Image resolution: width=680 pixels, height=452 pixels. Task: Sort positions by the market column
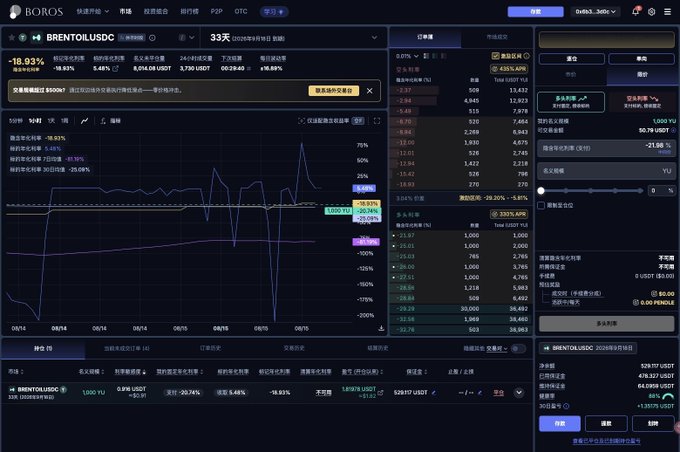tap(16, 372)
